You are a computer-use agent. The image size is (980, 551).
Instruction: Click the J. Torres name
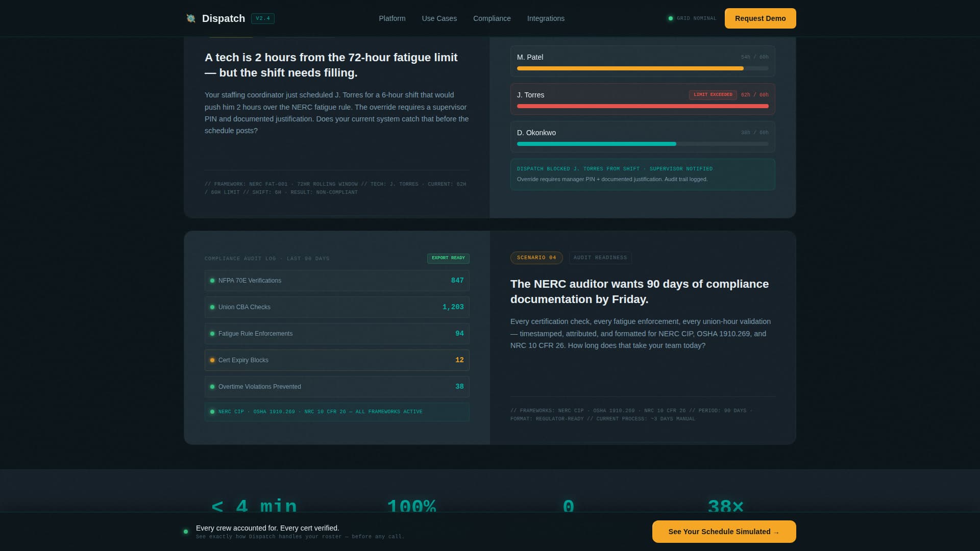530,95
